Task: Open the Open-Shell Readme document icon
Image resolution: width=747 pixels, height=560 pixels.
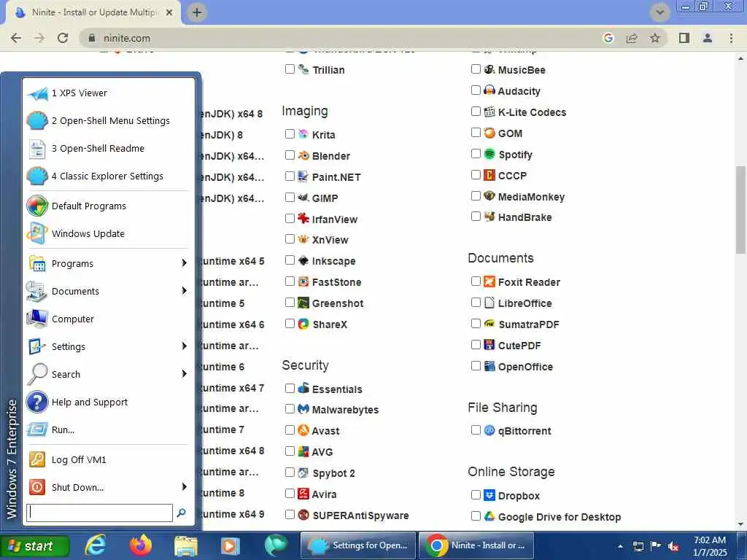Action: pos(36,149)
